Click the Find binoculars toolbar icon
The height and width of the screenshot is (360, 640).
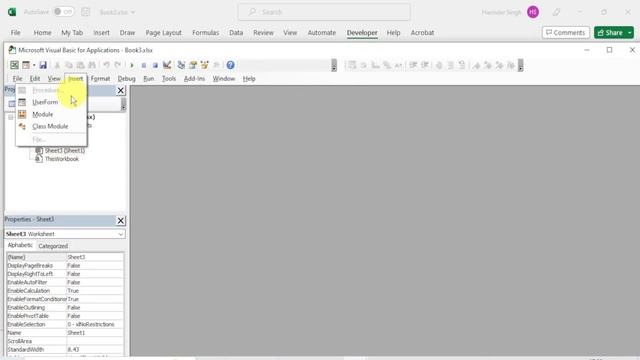92,65
